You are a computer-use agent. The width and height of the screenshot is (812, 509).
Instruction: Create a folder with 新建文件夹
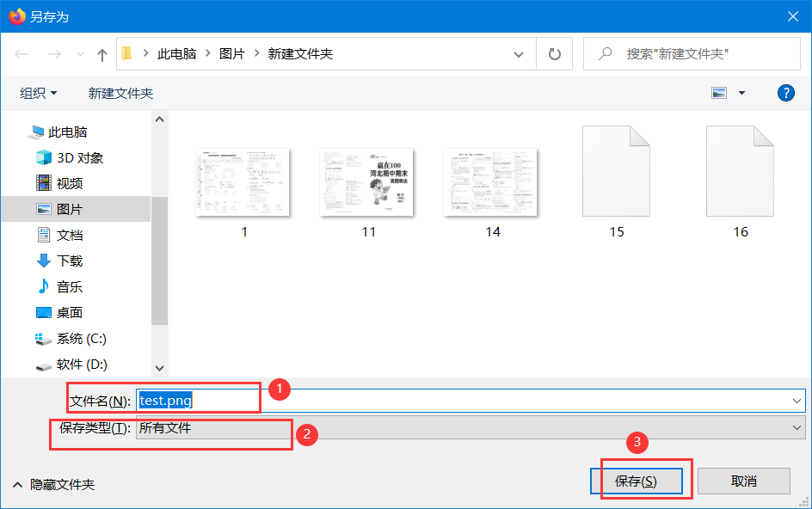pyautogui.click(x=120, y=93)
